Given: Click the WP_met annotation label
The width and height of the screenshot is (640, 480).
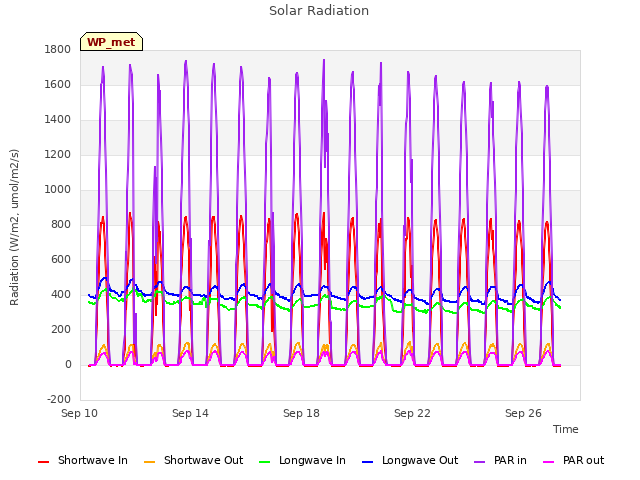Looking at the screenshot, I should coord(111,42).
